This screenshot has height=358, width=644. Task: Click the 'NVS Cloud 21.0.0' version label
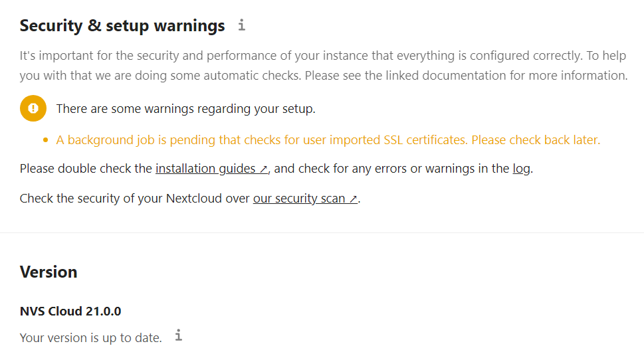tap(70, 311)
